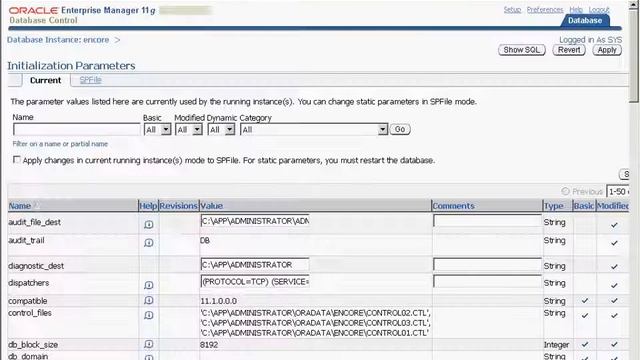
Task: Select the compatible value 11.1.0.0.0
Action: [x=218, y=301]
